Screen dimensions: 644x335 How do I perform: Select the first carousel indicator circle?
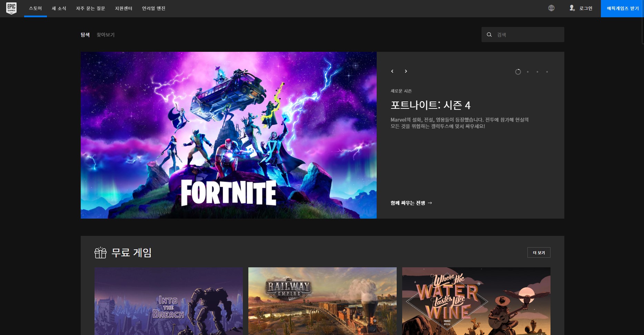pos(518,72)
